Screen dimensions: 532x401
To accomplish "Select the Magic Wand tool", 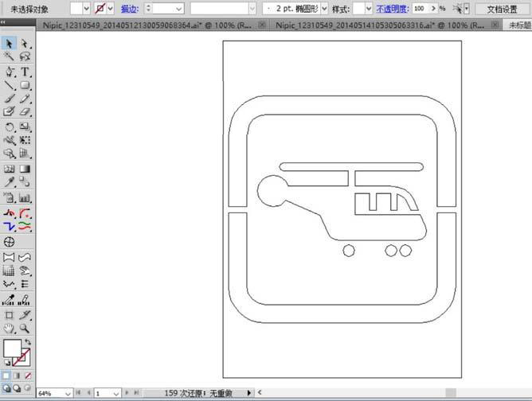I will coord(9,56).
